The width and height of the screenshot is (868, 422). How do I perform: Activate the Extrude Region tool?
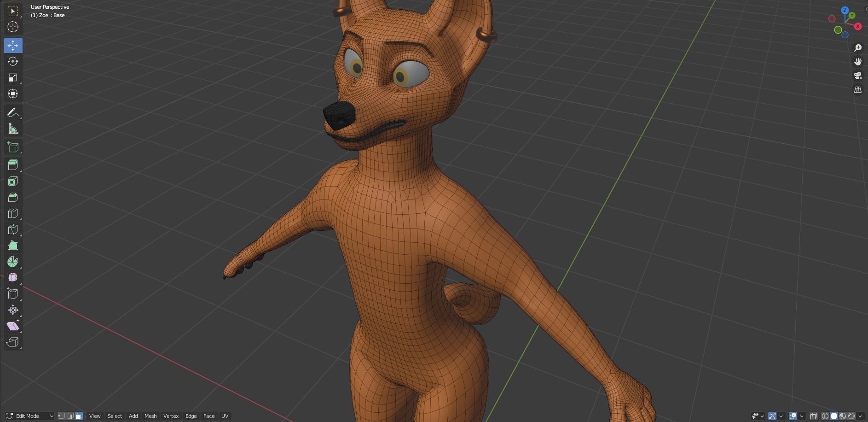click(13, 165)
